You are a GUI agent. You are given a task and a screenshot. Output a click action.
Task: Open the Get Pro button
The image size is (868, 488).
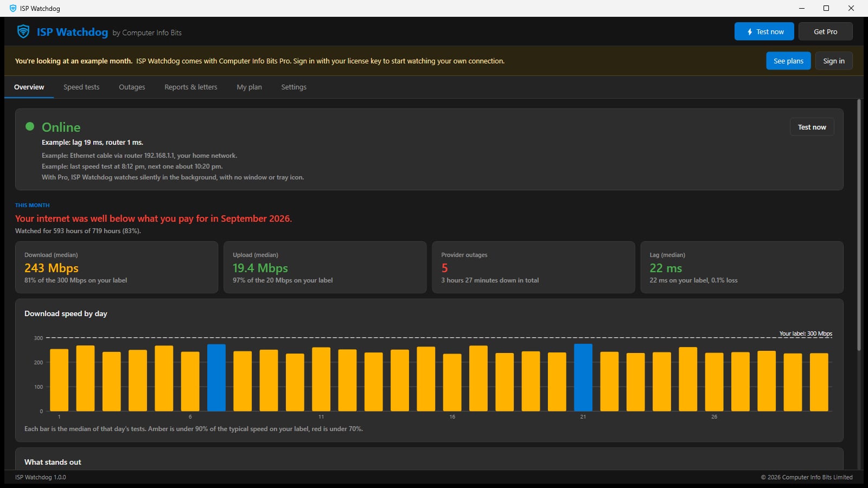[826, 31]
